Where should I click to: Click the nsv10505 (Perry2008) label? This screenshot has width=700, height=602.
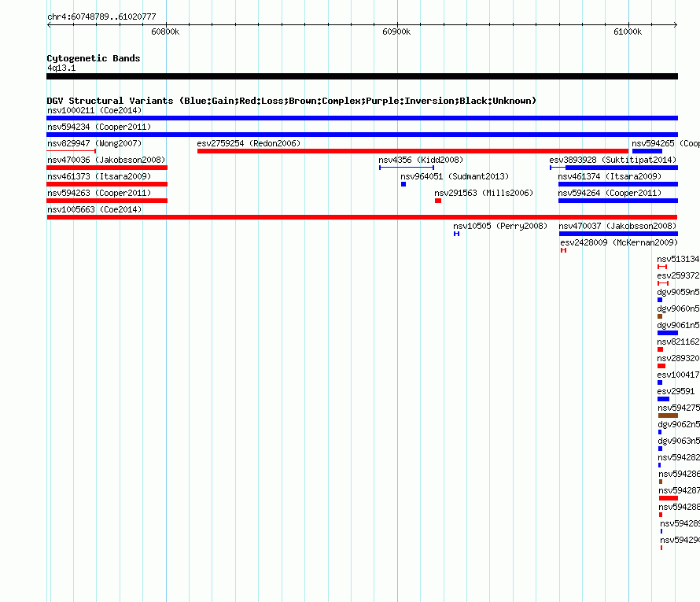500,226
